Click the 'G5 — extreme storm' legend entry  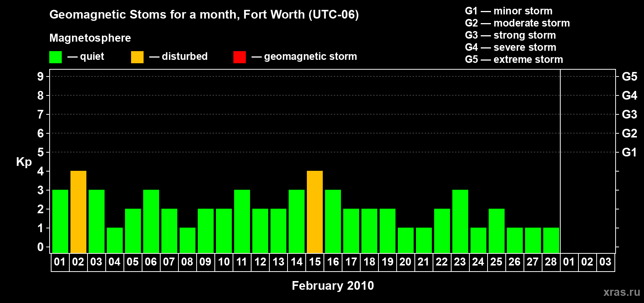pos(514,59)
